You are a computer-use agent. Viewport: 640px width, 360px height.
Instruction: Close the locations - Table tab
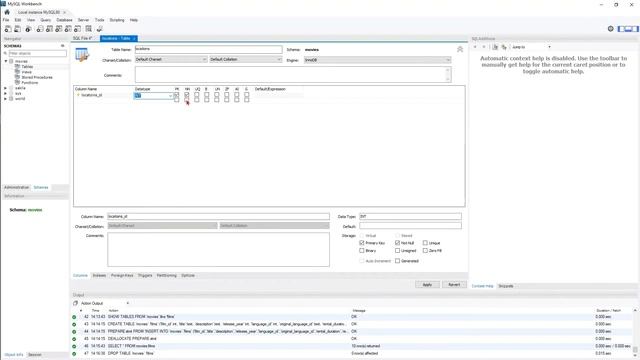pyautogui.click(x=134, y=38)
